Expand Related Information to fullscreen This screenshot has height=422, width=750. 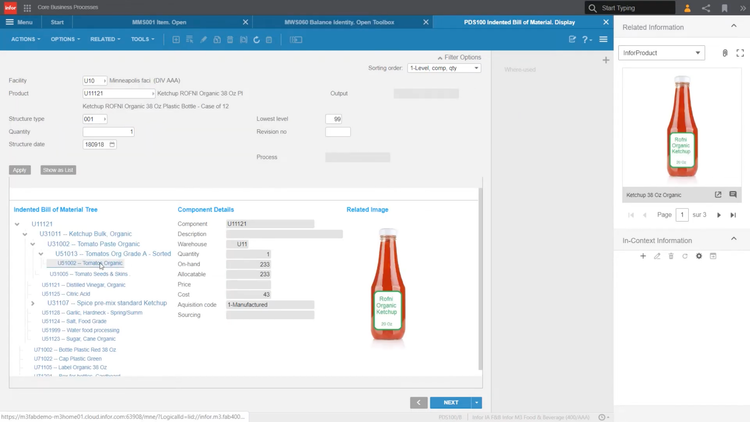(x=740, y=53)
